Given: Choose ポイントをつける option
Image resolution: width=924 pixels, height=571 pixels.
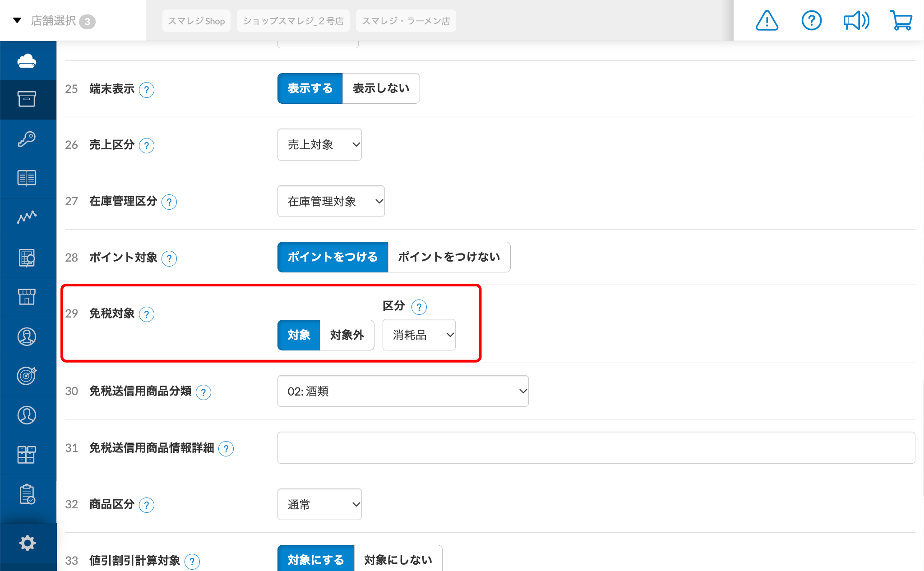Looking at the screenshot, I should coord(333,257).
